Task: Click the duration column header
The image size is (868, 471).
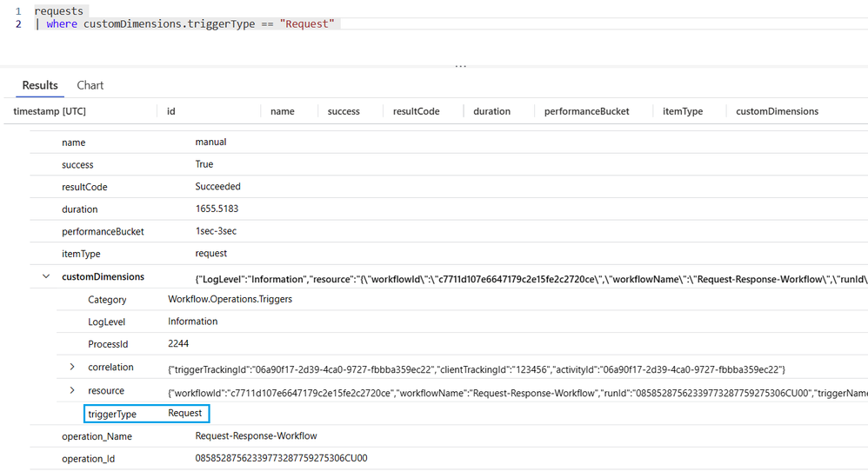Action: pyautogui.click(x=491, y=111)
